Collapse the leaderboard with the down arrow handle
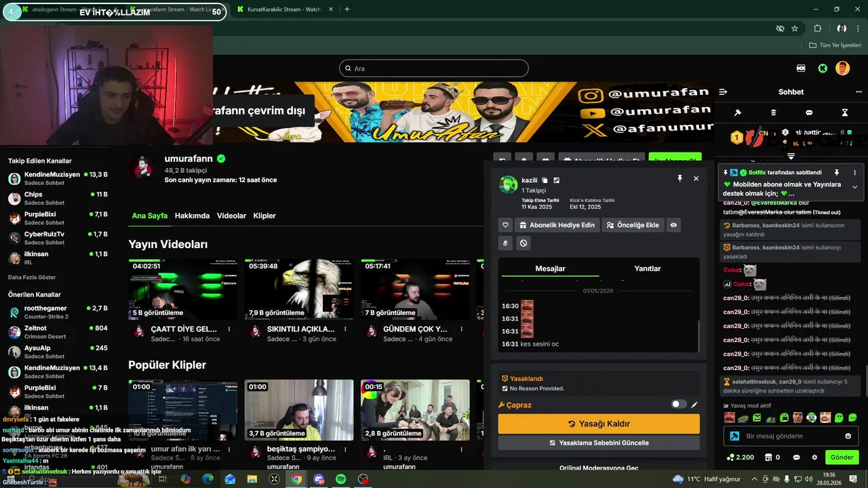Screen dimensions: 868x488 [x=791, y=156]
